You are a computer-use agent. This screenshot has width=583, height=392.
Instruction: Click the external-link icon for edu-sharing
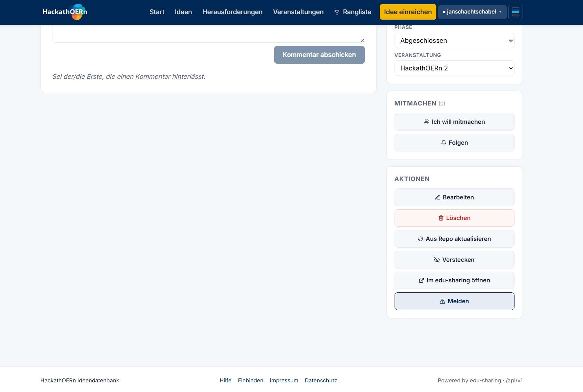(421, 280)
